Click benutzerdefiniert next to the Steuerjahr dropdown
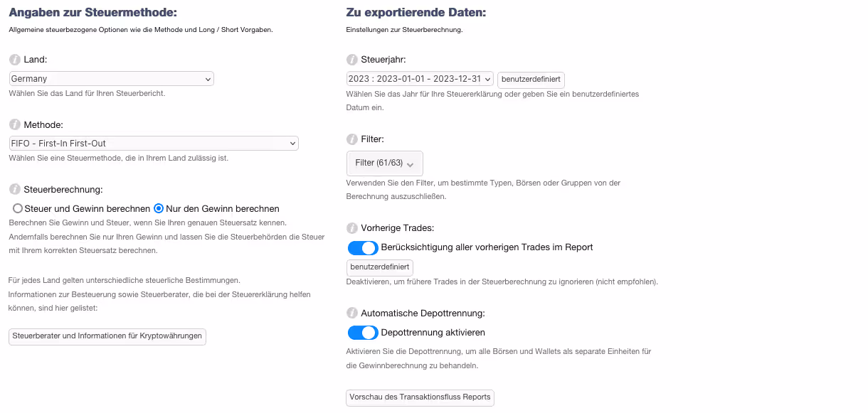The width and height of the screenshot is (868, 413). 530,79
